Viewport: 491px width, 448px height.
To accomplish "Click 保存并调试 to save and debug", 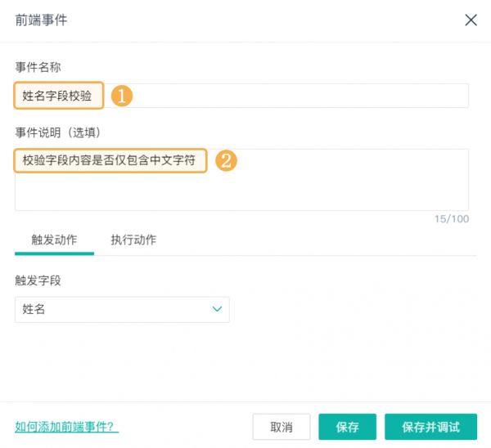I will tap(430, 427).
